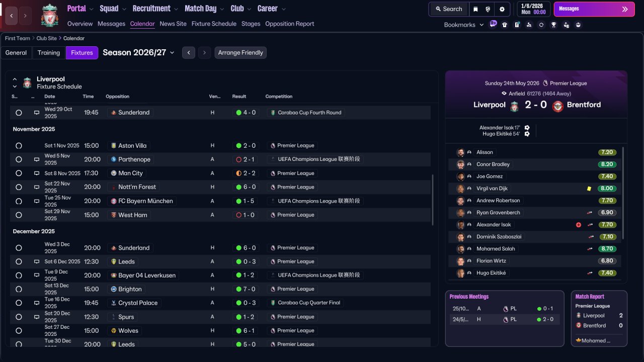Click the Liverpool club crest in the header
Image resolution: width=644 pixels, height=362 pixels.
pos(50,15)
